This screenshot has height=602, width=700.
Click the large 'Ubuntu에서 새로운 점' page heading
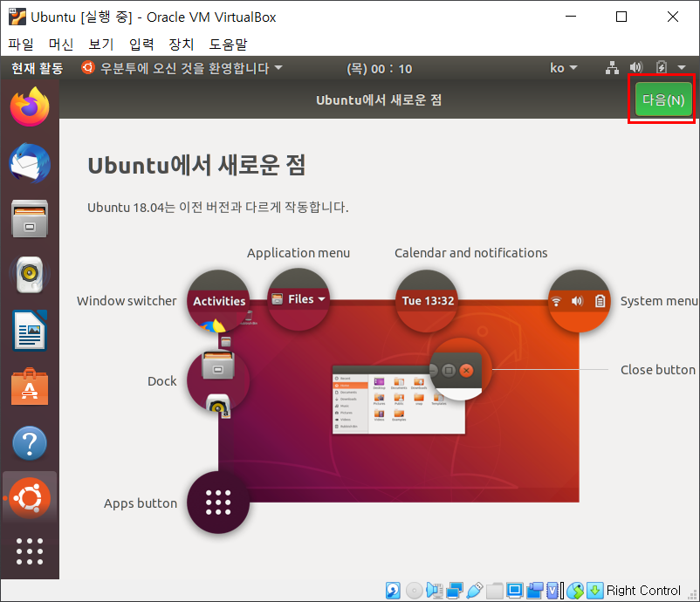196,165
